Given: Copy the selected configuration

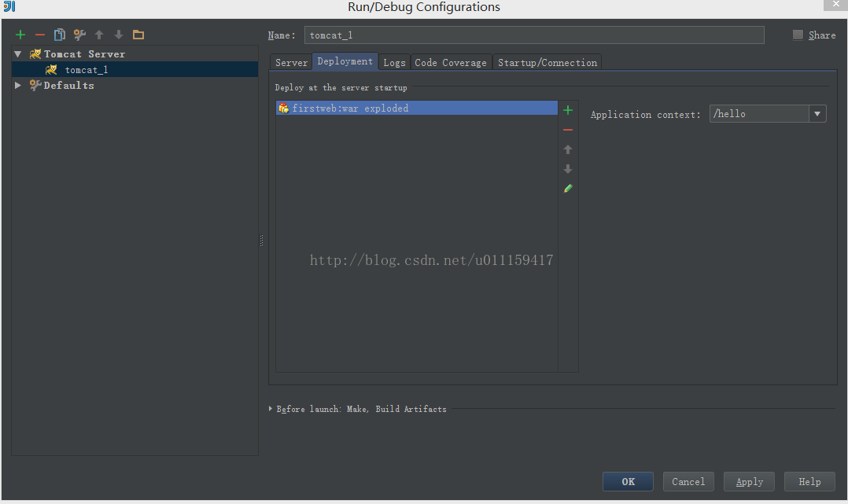Looking at the screenshot, I should click(60, 35).
